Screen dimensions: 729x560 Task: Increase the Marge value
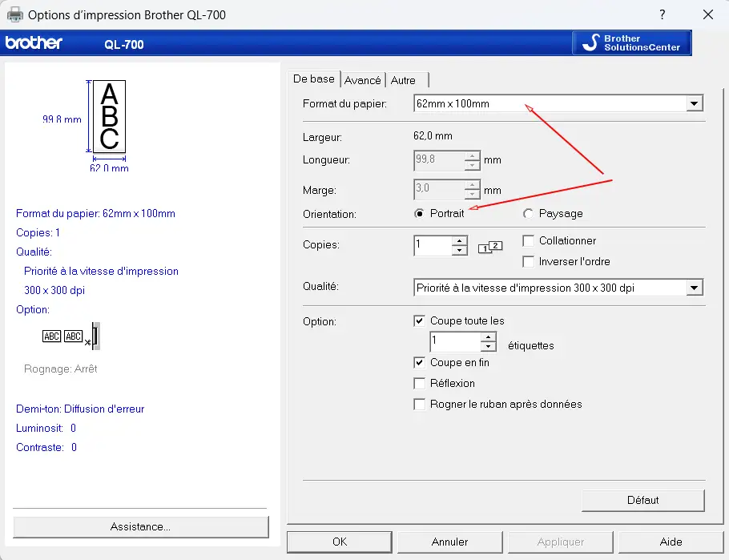(472, 185)
